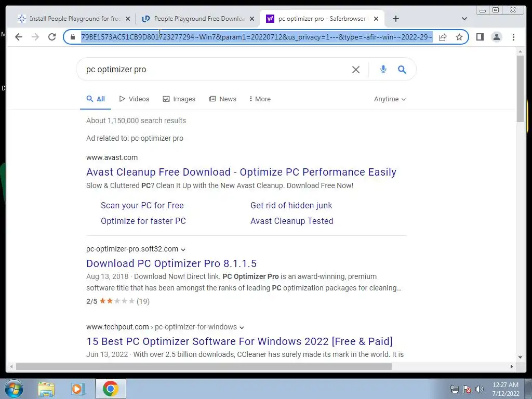This screenshot has width=532, height=399.
Task: Expand the More search categories menu
Action: point(260,99)
